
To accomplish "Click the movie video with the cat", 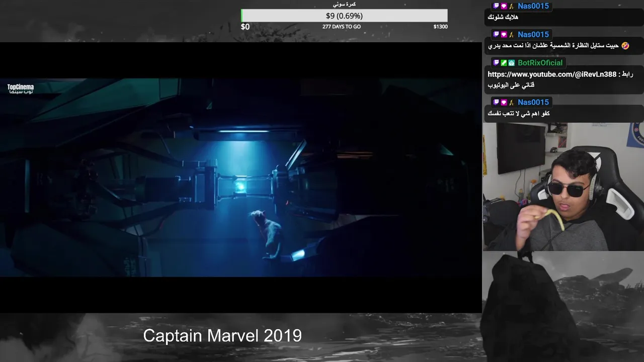I will pyautogui.click(x=241, y=177).
